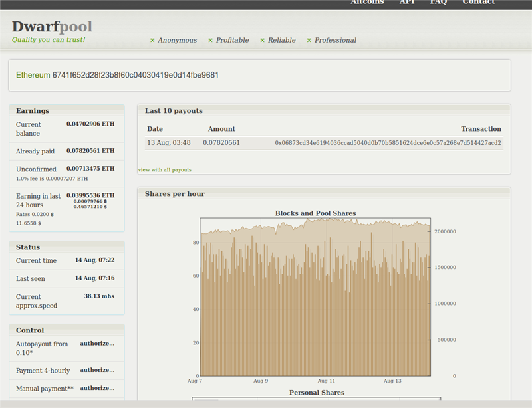Click the Amount column header
Viewport: 532px width, 408px height.
(221, 129)
